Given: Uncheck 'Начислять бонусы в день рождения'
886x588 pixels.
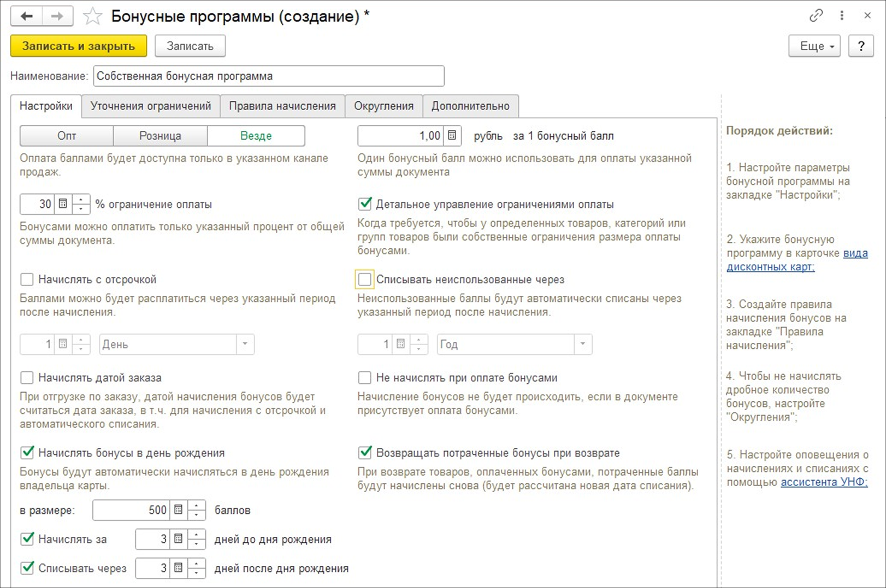Looking at the screenshot, I should (27, 453).
